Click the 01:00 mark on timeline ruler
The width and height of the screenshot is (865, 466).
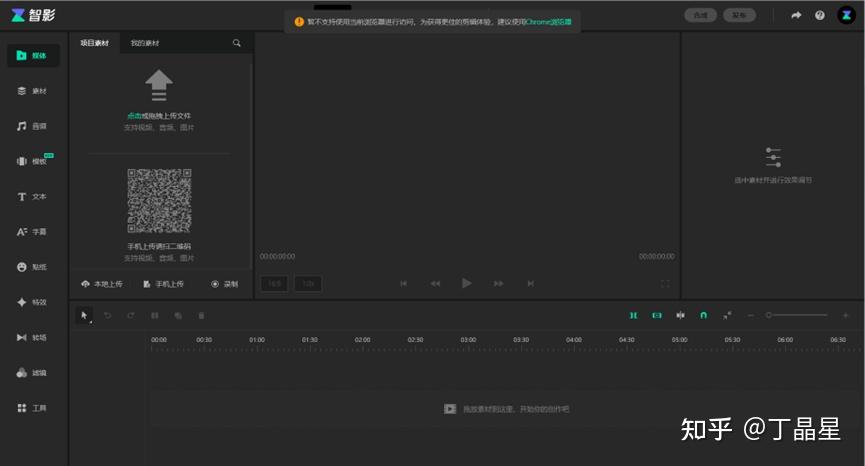(257, 340)
